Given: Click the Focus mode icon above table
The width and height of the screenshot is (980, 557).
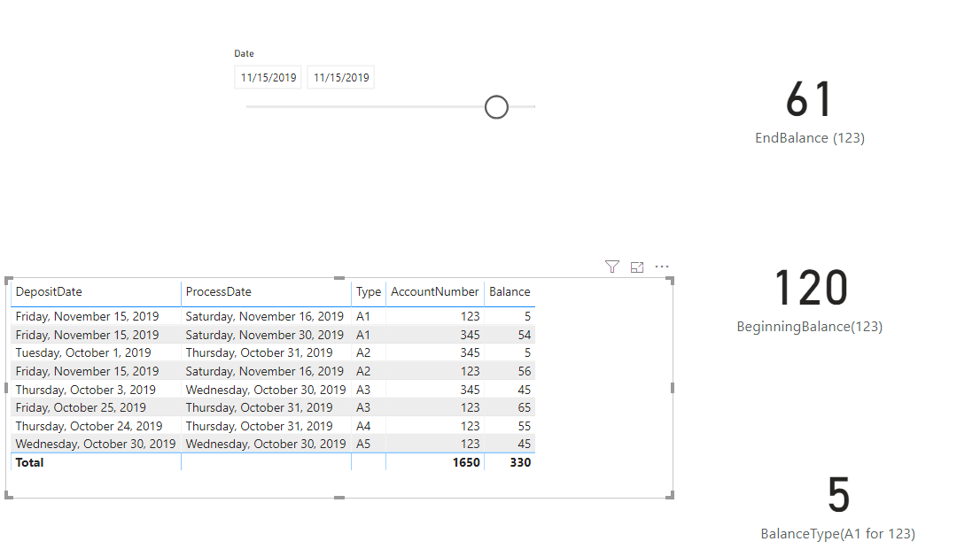Looking at the screenshot, I should pos(637,267).
